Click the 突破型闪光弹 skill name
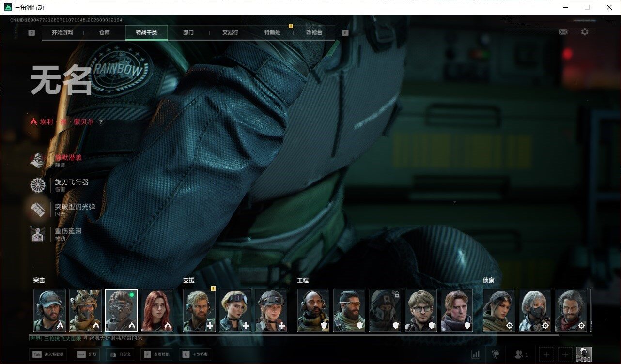Image resolution: width=621 pixels, height=364 pixels. [75, 207]
